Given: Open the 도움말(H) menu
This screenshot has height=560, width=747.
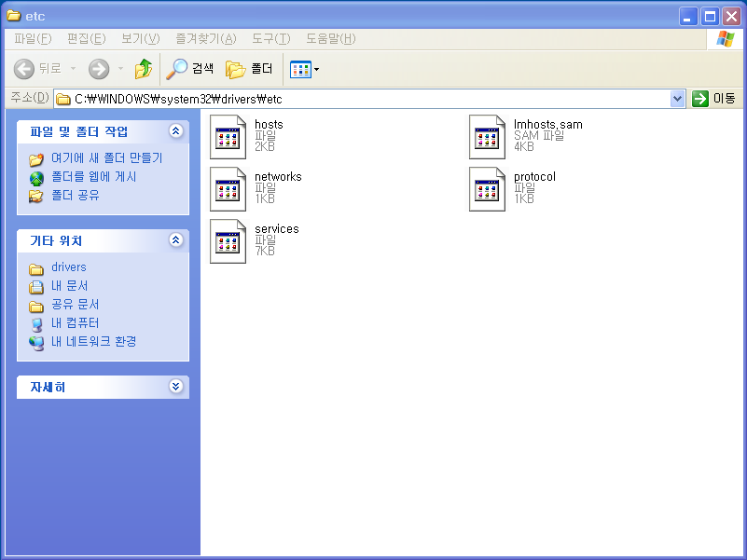Looking at the screenshot, I should click(331, 38).
